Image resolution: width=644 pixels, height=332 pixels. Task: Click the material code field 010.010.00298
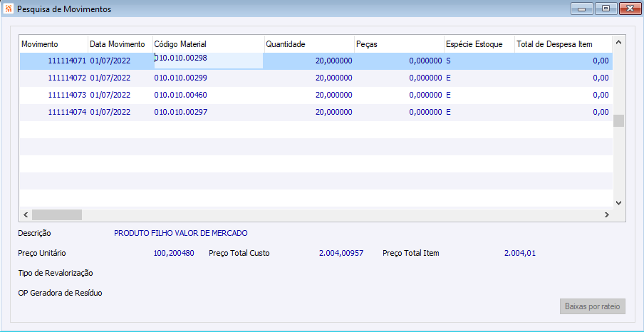(x=209, y=61)
